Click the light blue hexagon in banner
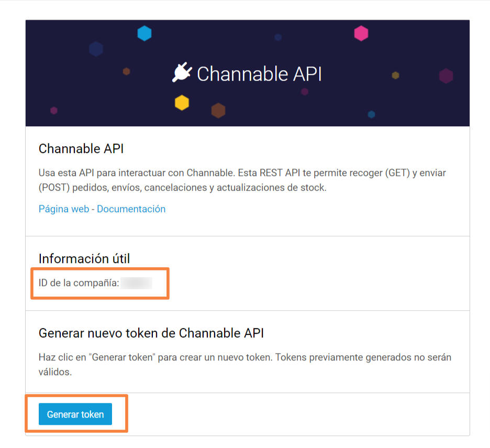This screenshot has width=490, height=448. [x=144, y=34]
